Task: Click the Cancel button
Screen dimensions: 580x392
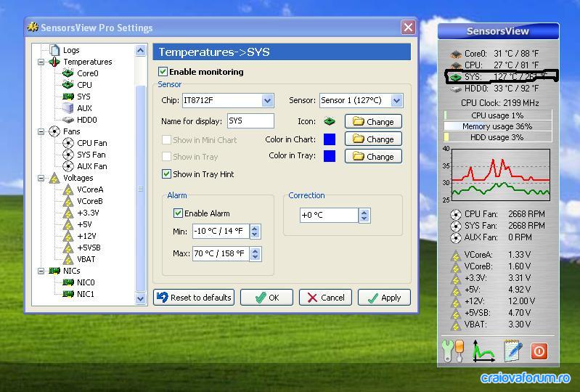Action: [325, 298]
